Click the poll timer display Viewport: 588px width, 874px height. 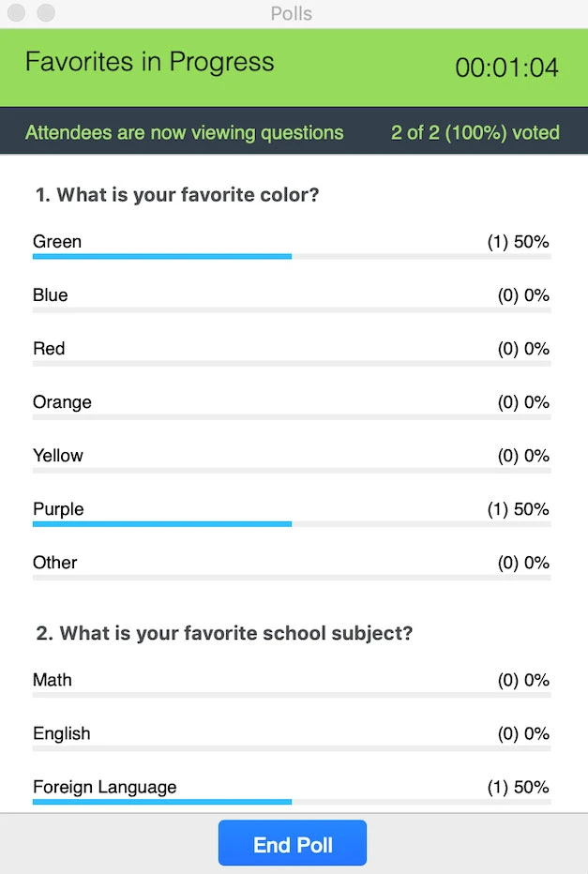506,68
